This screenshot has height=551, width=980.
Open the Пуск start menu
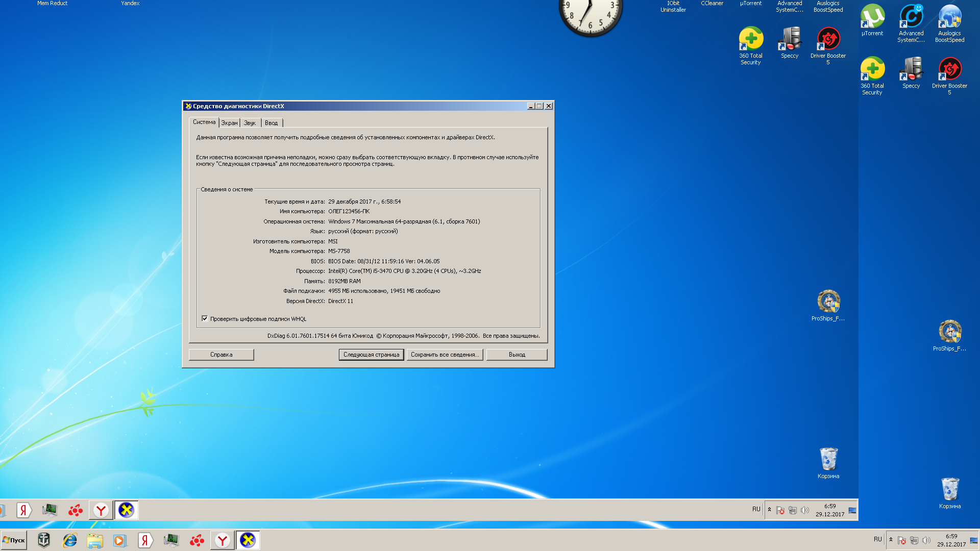coord(14,540)
